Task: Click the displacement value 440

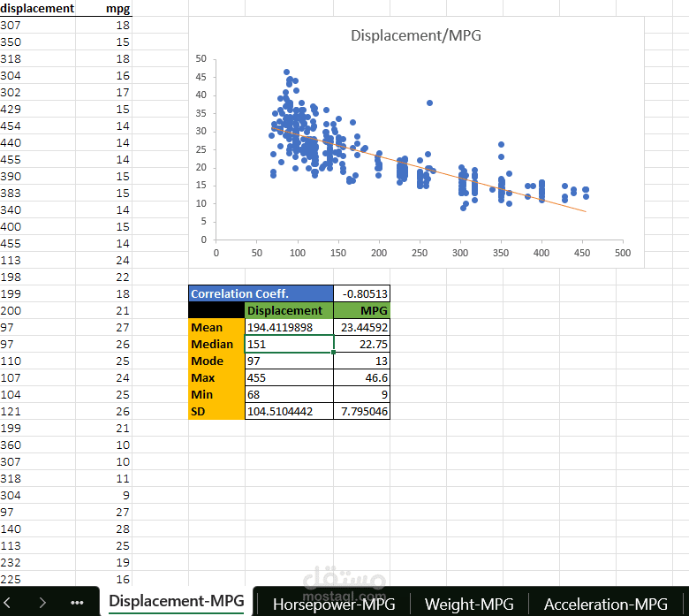Action: click(x=37, y=142)
